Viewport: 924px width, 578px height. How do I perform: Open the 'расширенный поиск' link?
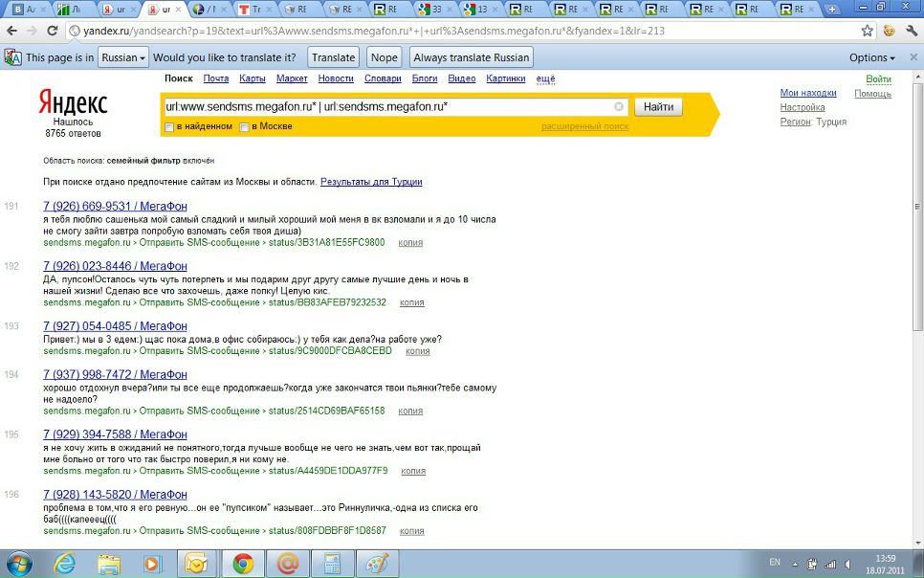[x=584, y=126]
